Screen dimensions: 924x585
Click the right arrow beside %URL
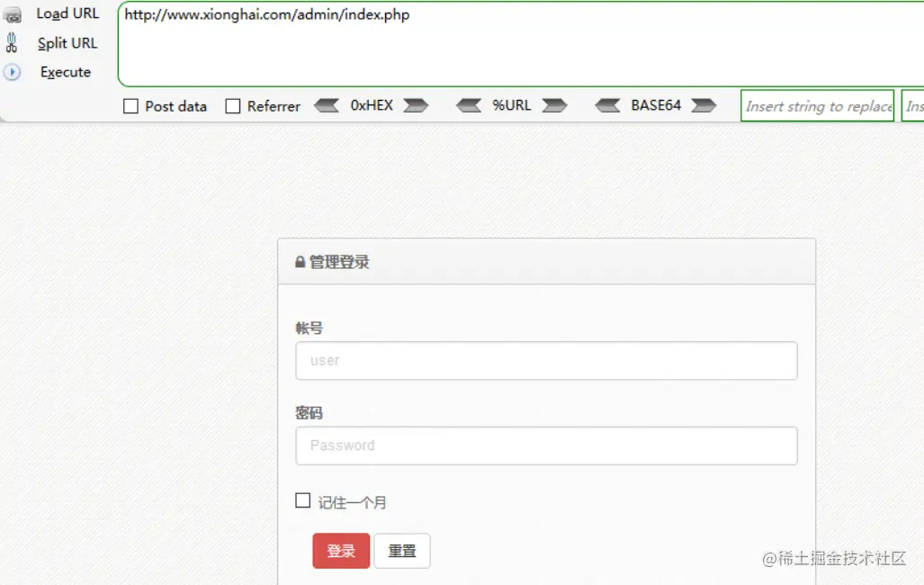(x=554, y=105)
